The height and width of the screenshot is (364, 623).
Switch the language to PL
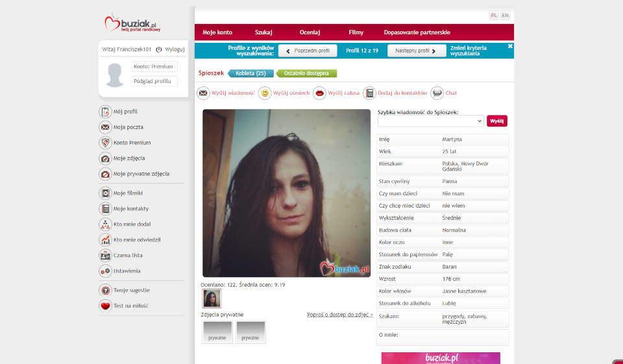pos(494,16)
